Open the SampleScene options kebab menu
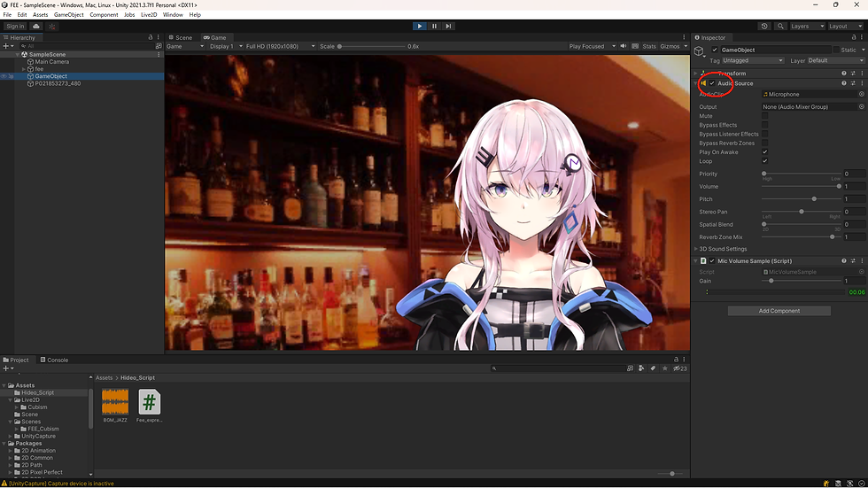Screen dimensions: 868x488 tap(159, 54)
